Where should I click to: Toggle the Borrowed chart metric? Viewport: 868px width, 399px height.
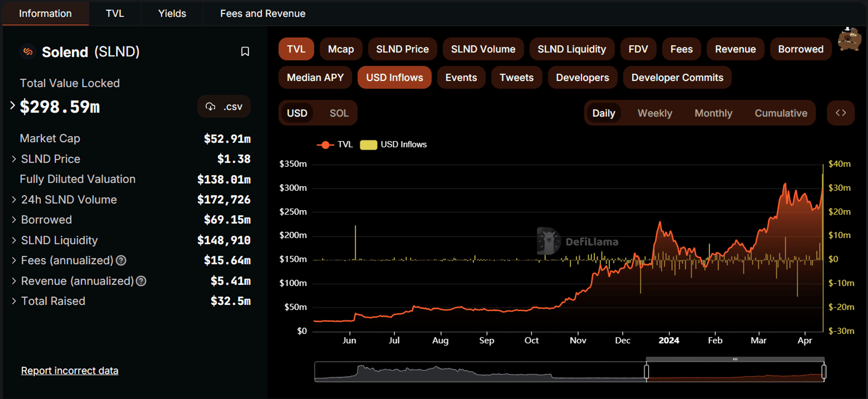point(801,49)
